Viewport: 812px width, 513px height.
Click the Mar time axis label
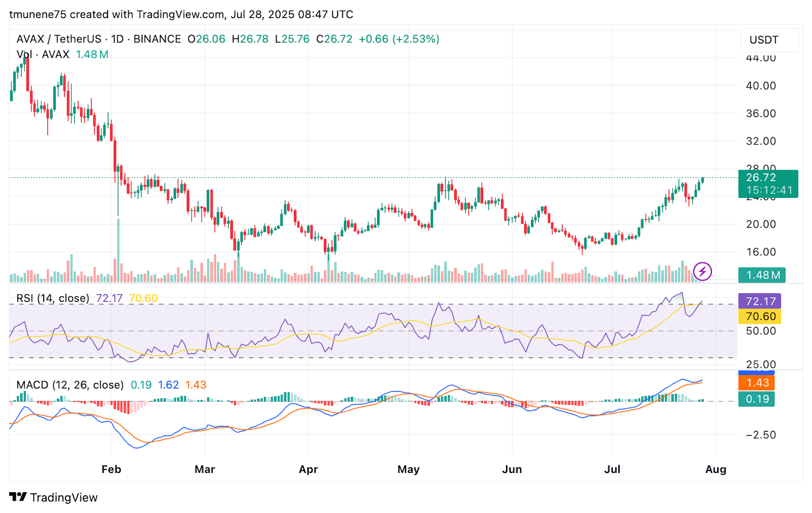(x=205, y=469)
